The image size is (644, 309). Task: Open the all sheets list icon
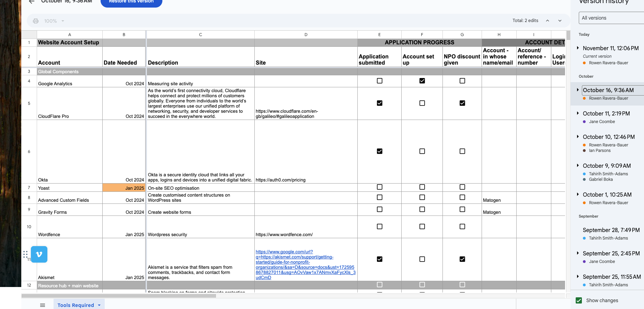(x=43, y=305)
